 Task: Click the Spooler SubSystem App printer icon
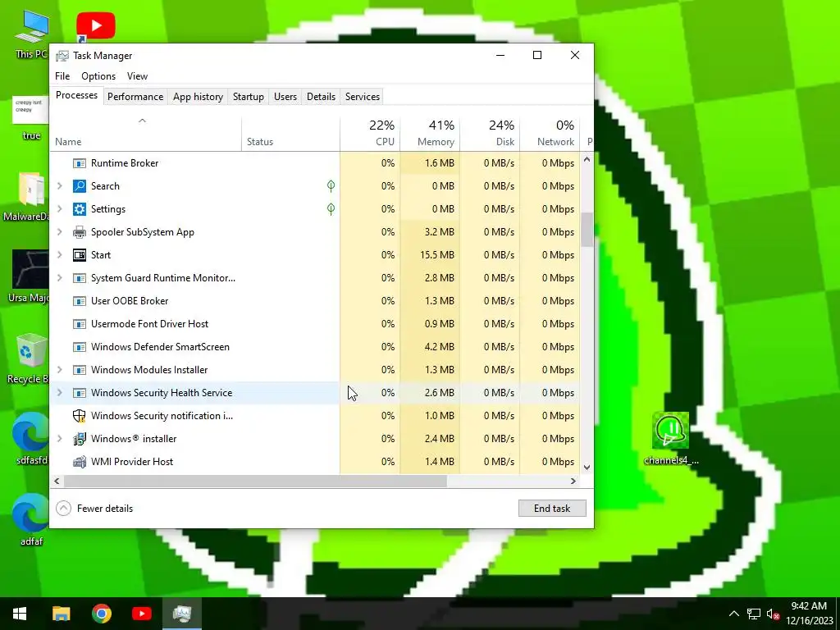(80, 232)
